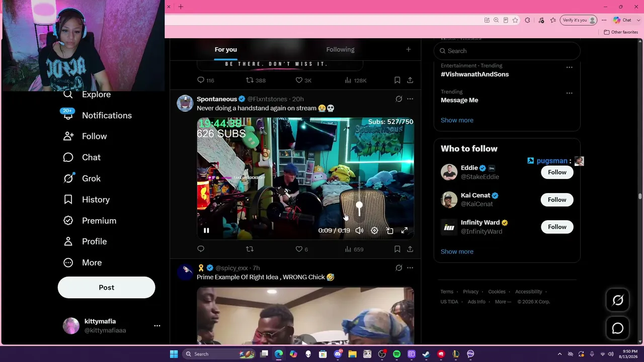Open Discord from the taskbar
The image size is (644, 362).
click(338, 354)
